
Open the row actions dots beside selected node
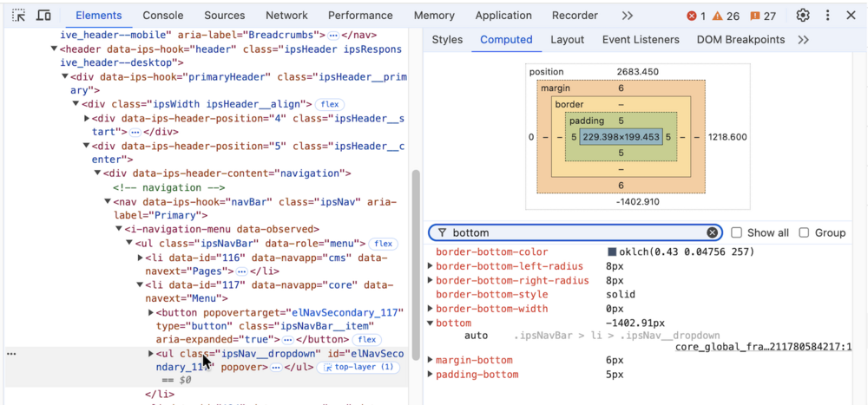tap(10, 354)
